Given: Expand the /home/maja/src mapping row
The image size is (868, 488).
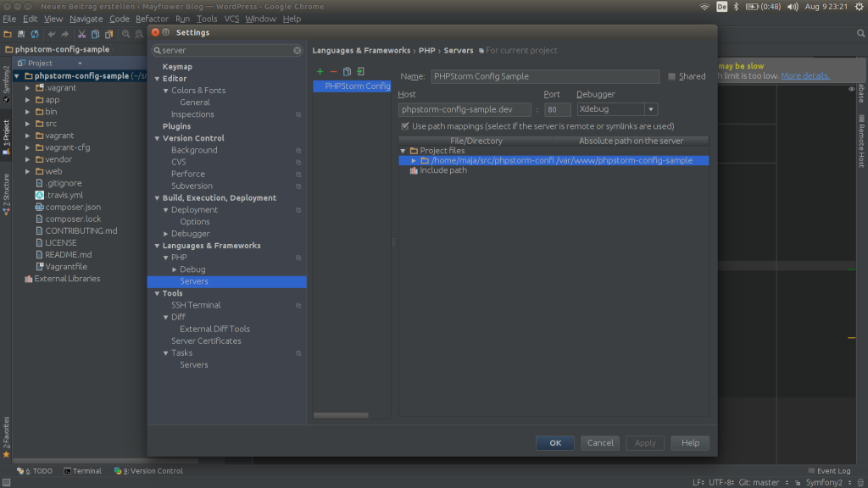Looking at the screenshot, I should click(x=414, y=160).
